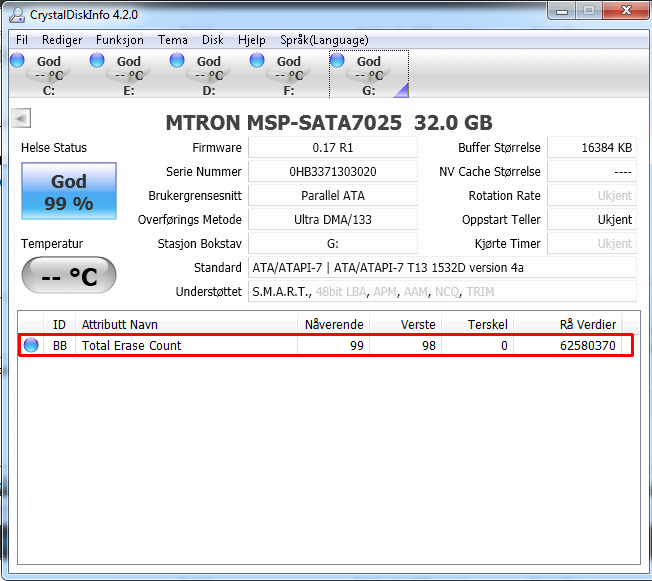This screenshot has height=581, width=652.
Task: Click the Verste column header
Action: tap(405, 324)
